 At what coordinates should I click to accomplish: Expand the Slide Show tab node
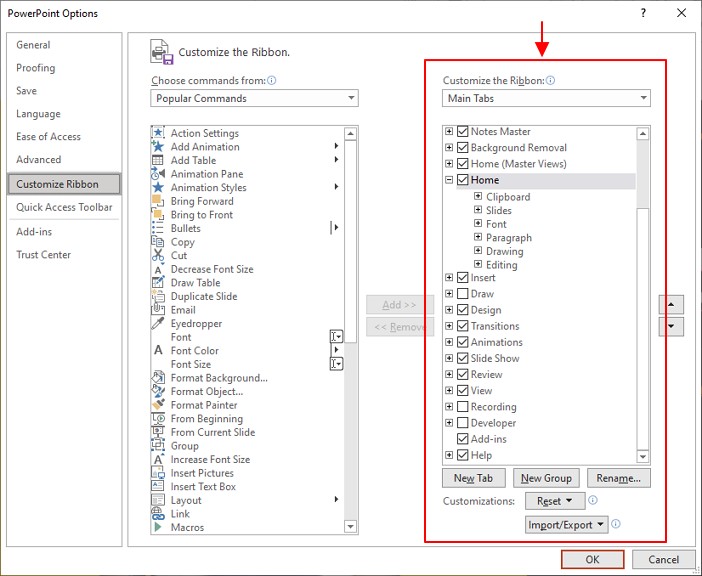click(x=449, y=358)
